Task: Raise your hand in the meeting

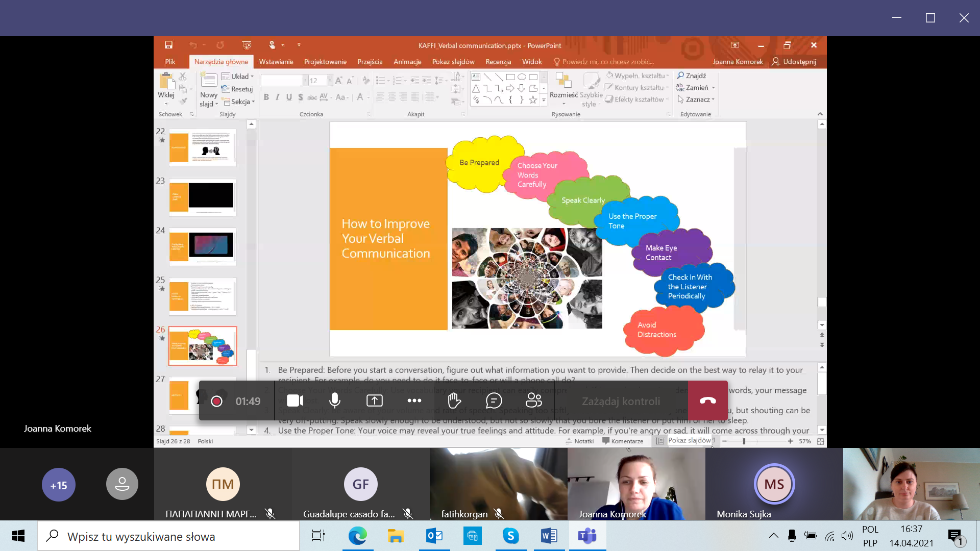Action: pyautogui.click(x=454, y=401)
